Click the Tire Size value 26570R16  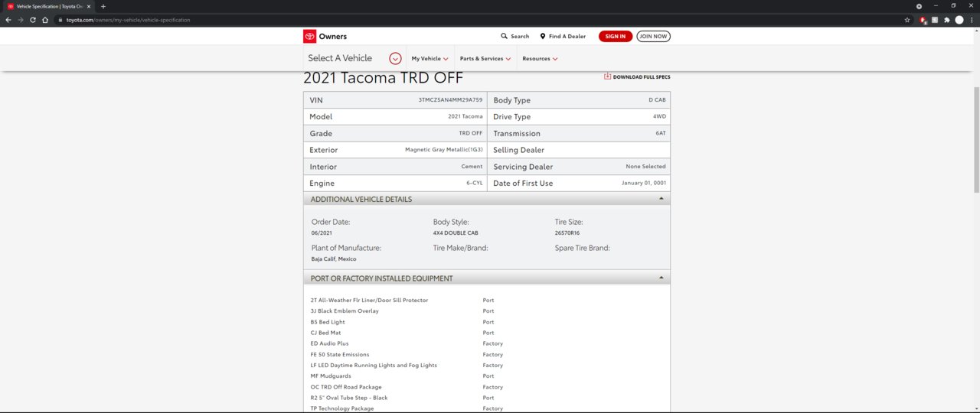tap(567, 233)
